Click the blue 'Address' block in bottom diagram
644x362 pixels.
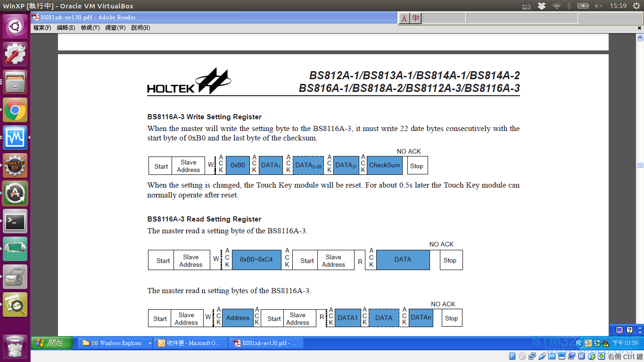coord(238,318)
